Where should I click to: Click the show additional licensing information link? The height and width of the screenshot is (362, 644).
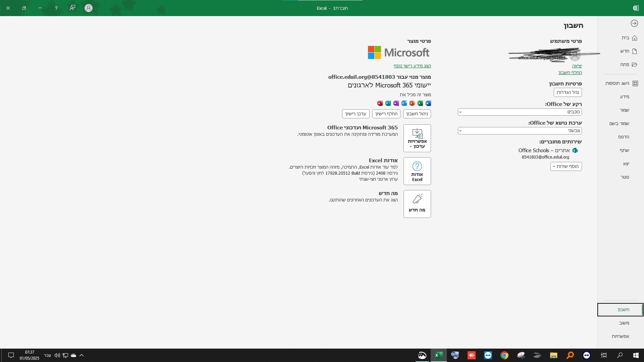pos(412,66)
